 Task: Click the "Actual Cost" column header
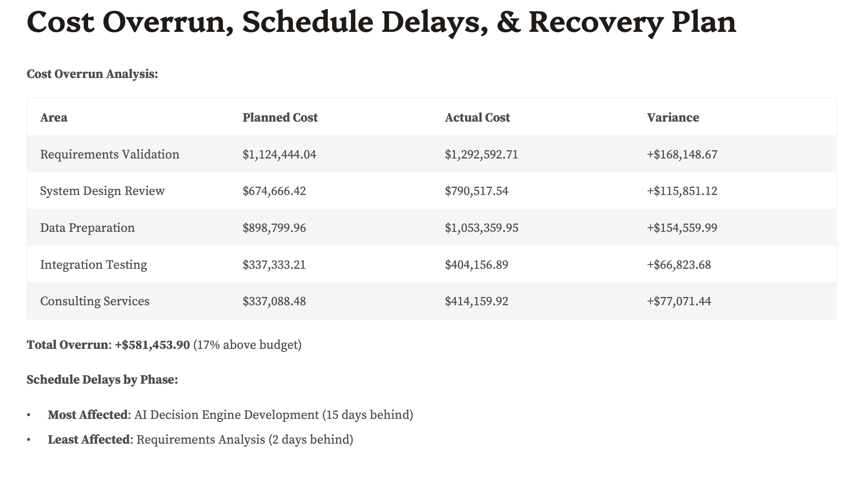[x=477, y=117]
